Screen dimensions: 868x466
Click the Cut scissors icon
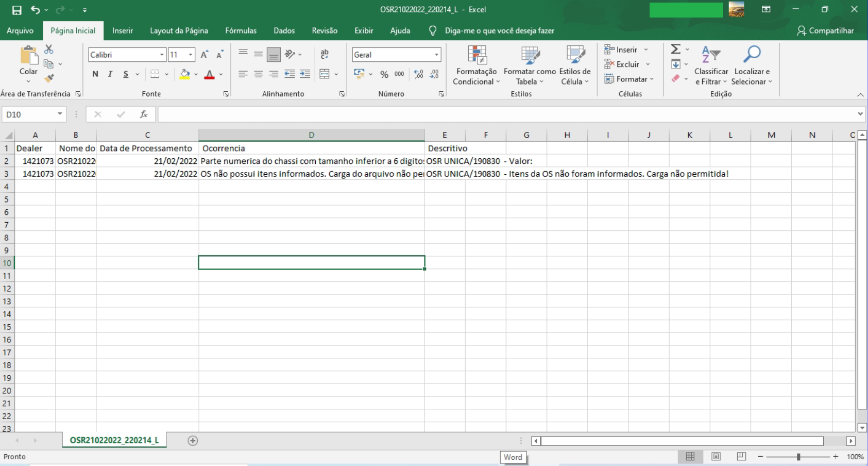[x=49, y=49]
